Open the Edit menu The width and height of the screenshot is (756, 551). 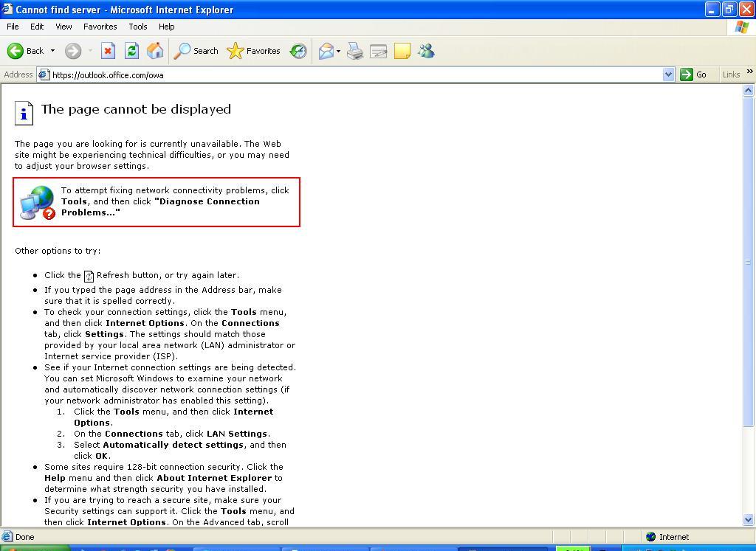pyautogui.click(x=37, y=27)
